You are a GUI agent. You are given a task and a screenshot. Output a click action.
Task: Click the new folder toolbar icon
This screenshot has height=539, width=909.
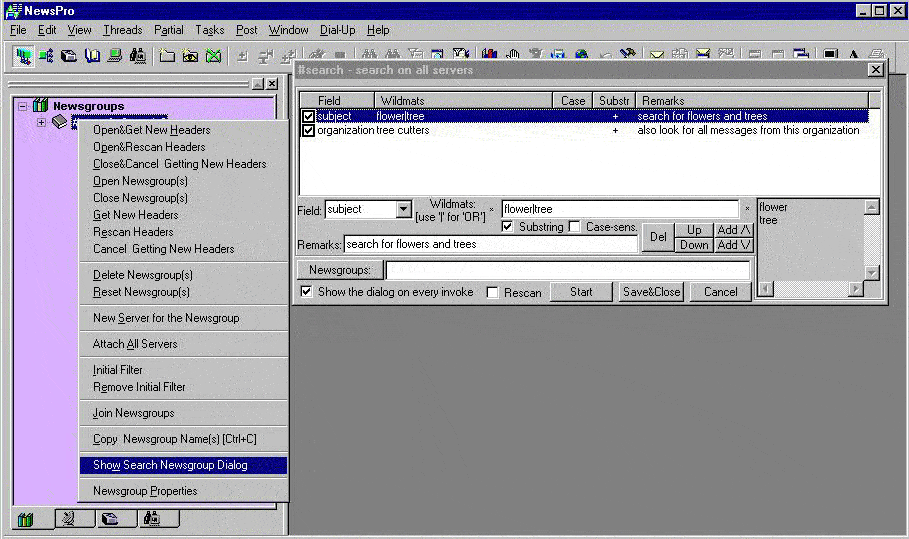point(167,56)
